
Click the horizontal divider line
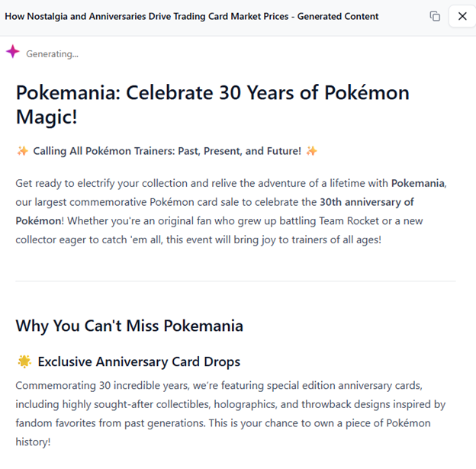(x=236, y=281)
